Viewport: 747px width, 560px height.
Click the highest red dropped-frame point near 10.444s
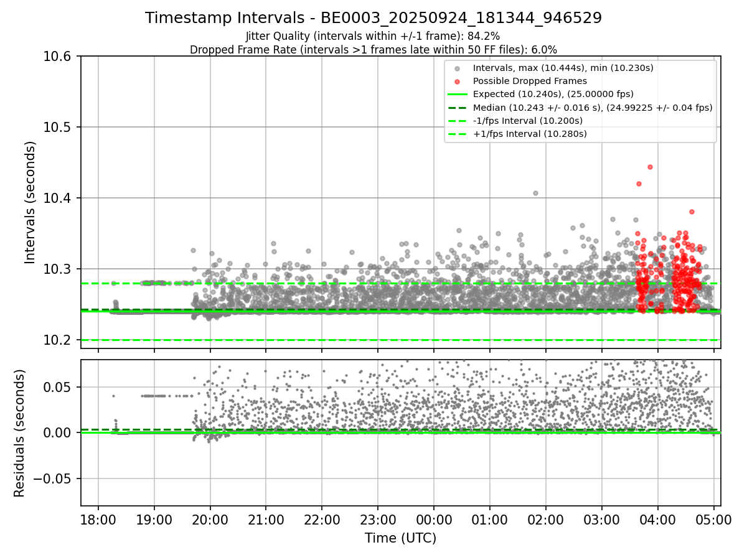click(x=650, y=167)
